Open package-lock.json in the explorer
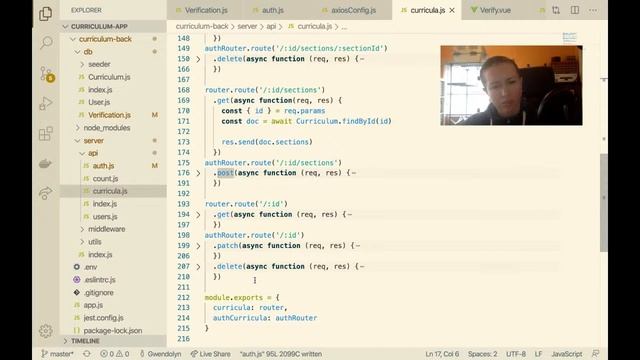This screenshot has height=360, width=640. pyautogui.click(x=113, y=330)
